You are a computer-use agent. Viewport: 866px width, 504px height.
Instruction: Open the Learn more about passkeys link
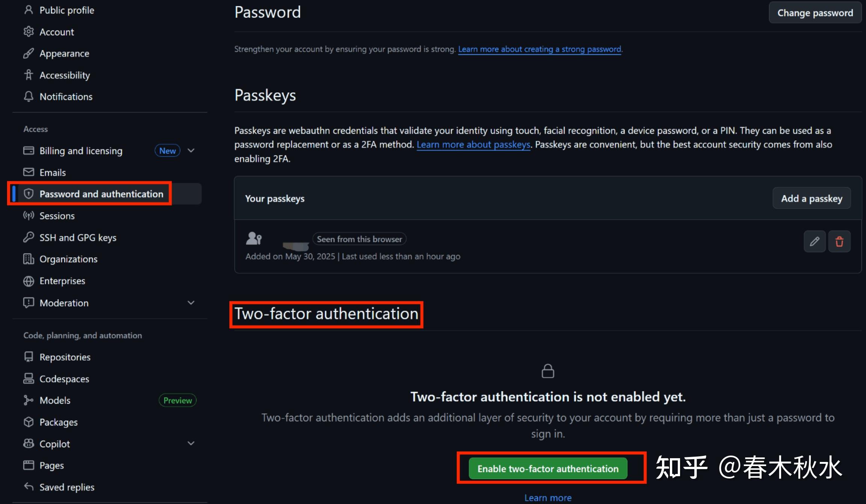pos(473,145)
